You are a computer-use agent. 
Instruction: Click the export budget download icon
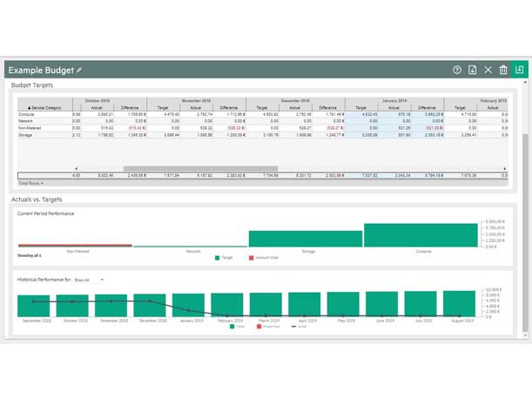473,70
